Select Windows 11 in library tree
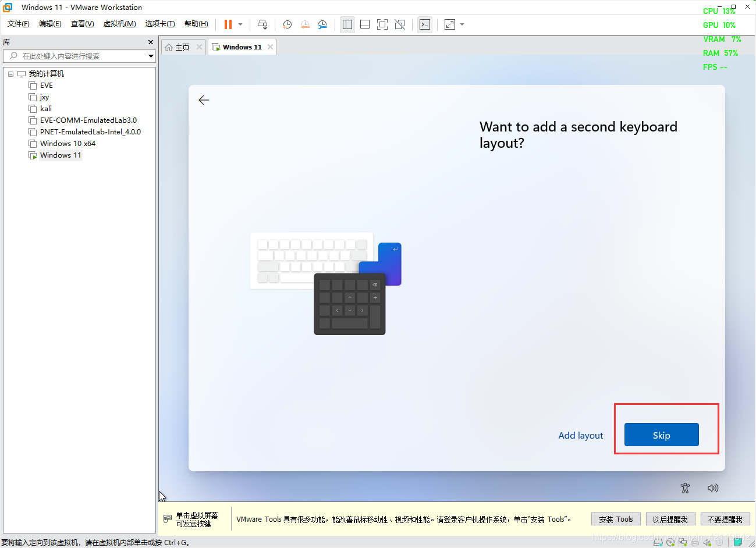The width and height of the screenshot is (756, 548). [x=61, y=155]
